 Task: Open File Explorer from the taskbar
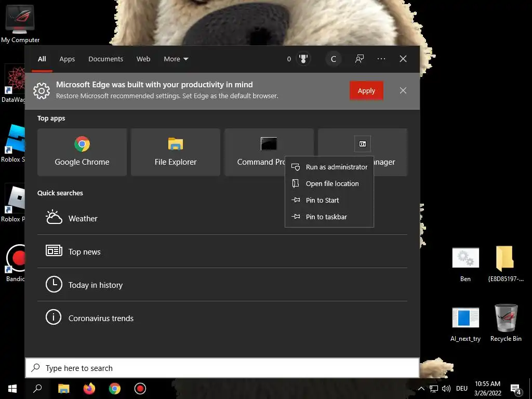[x=63, y=389]
